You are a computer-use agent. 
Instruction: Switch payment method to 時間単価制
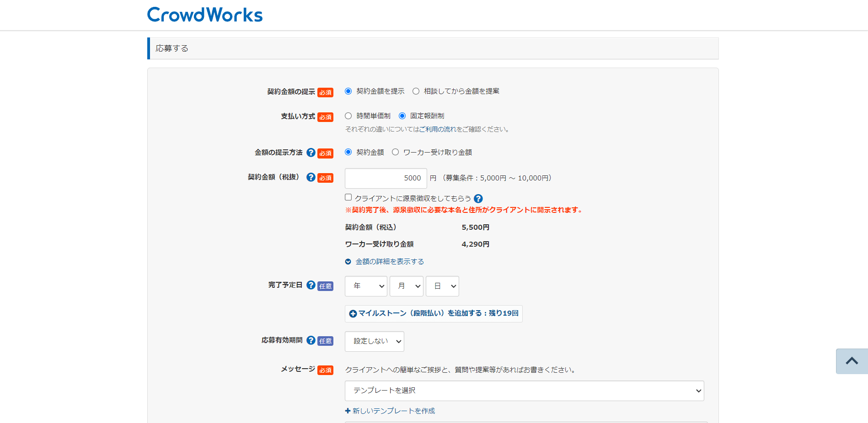(348, 116)
